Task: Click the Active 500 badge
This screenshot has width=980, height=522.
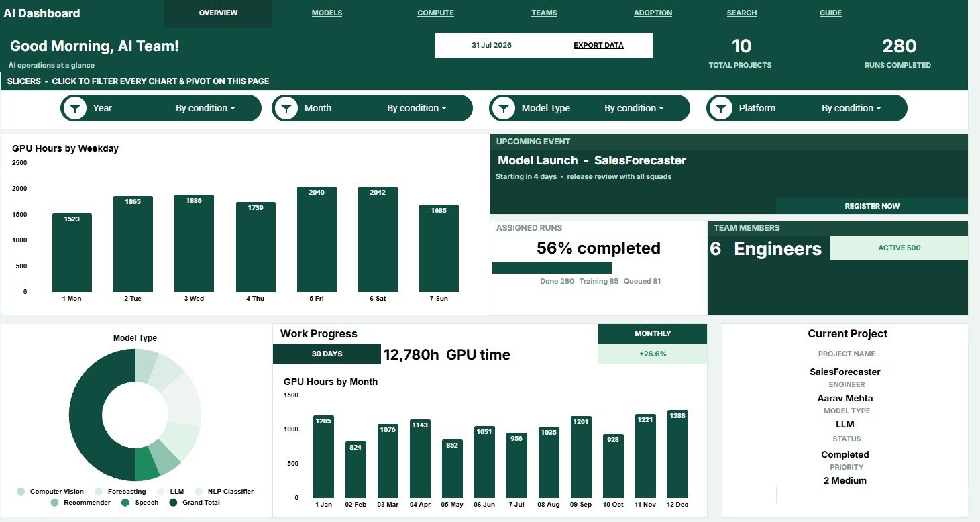Action: 899,248
